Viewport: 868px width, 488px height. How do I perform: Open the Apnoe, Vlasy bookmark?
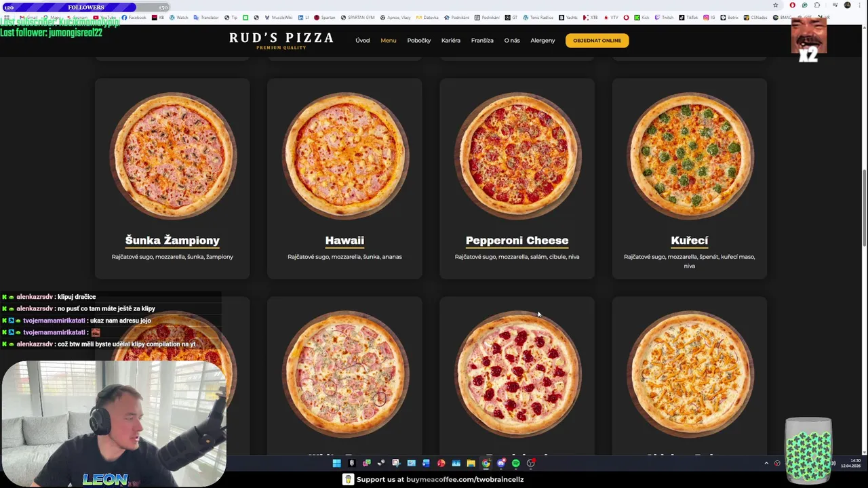click(x=395, y=18)
